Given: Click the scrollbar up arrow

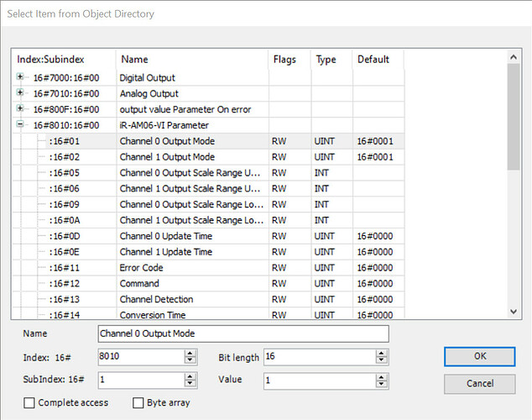Looking at the screenshot, I should [514, 57].
